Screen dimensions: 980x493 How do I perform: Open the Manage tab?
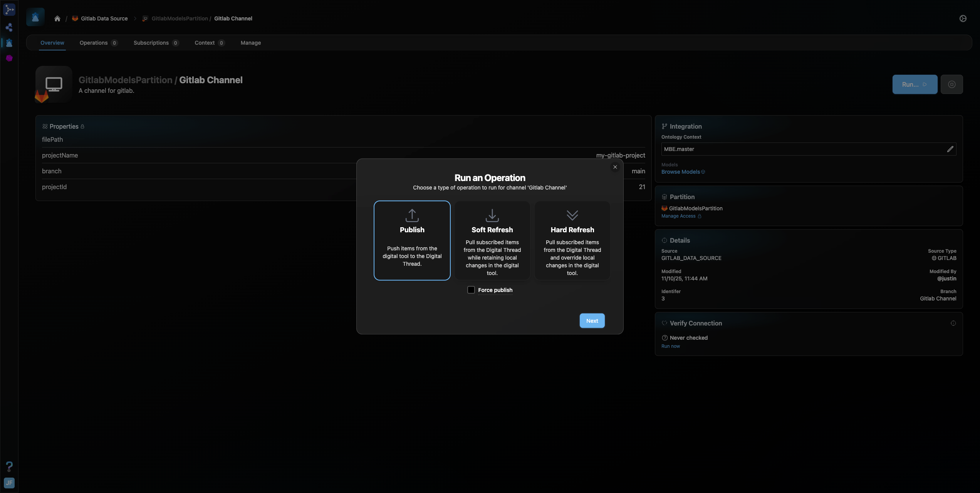[250, 43]
